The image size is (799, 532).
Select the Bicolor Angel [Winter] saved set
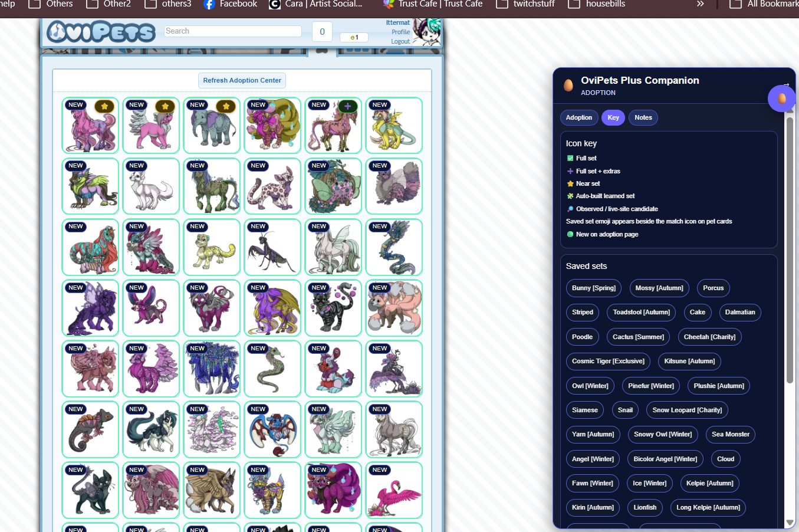pyautogui.click(x=665, y=459)
